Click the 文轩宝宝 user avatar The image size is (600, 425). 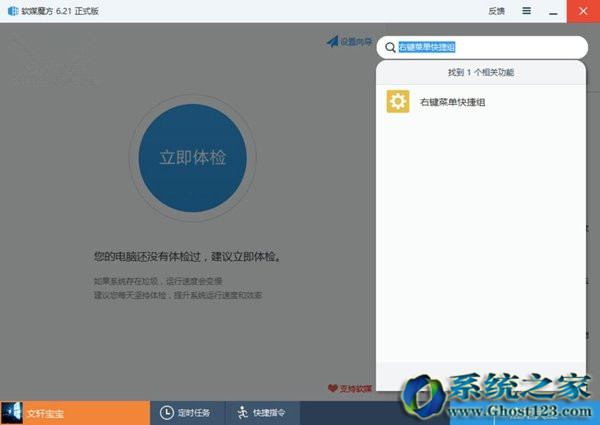12,413
